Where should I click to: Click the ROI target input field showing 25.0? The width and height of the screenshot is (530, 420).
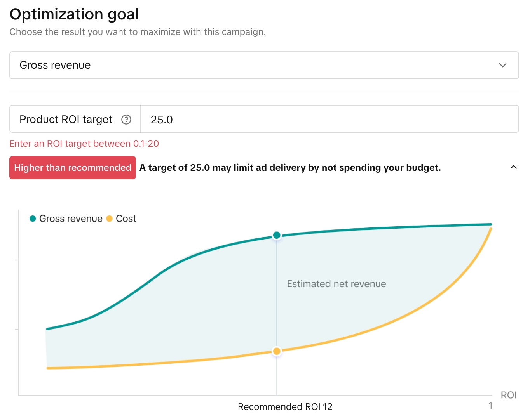pyautogui.click(x=329, y=119)
